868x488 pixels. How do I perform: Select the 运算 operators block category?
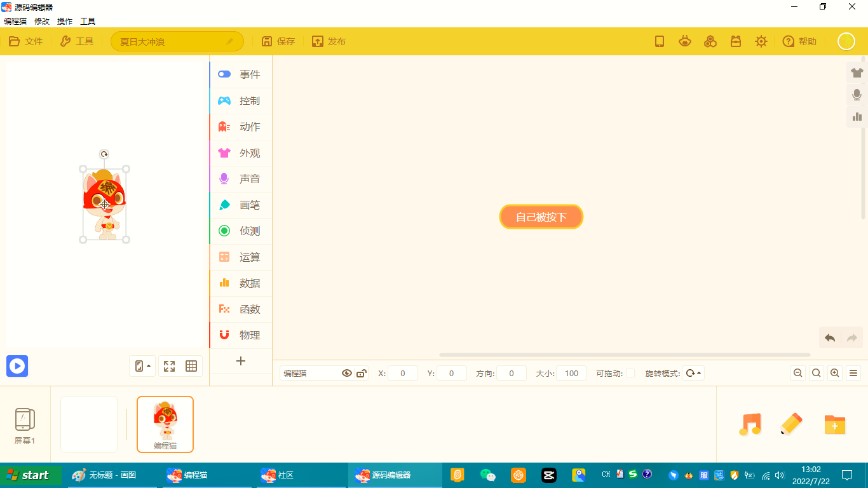[241, 257]
